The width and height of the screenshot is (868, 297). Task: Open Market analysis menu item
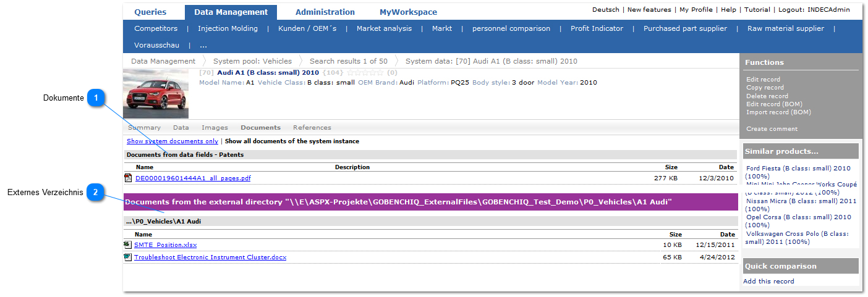[384, 28]
